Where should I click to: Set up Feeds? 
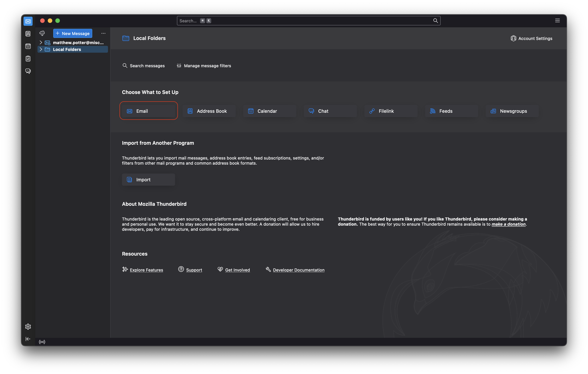click(452, 111)
